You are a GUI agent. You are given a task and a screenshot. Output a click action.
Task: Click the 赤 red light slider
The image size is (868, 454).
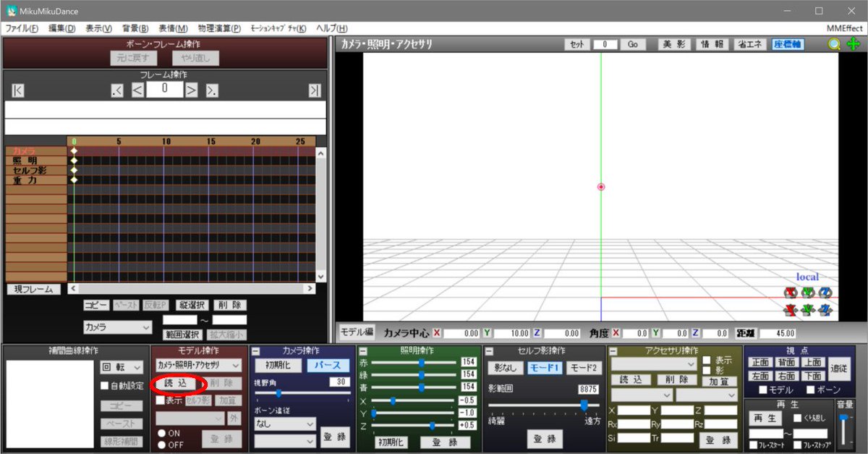[x=415, y=361]
